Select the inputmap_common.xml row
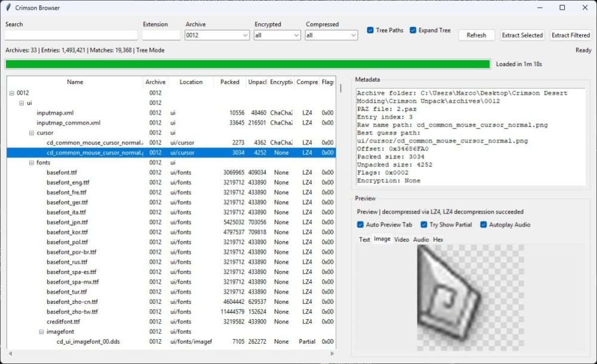 171,122
